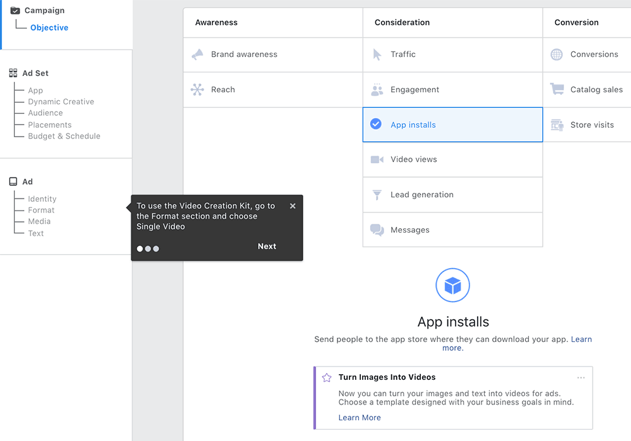Choose the Catalog sales objective
631x441 pixels.
[587, 90]
